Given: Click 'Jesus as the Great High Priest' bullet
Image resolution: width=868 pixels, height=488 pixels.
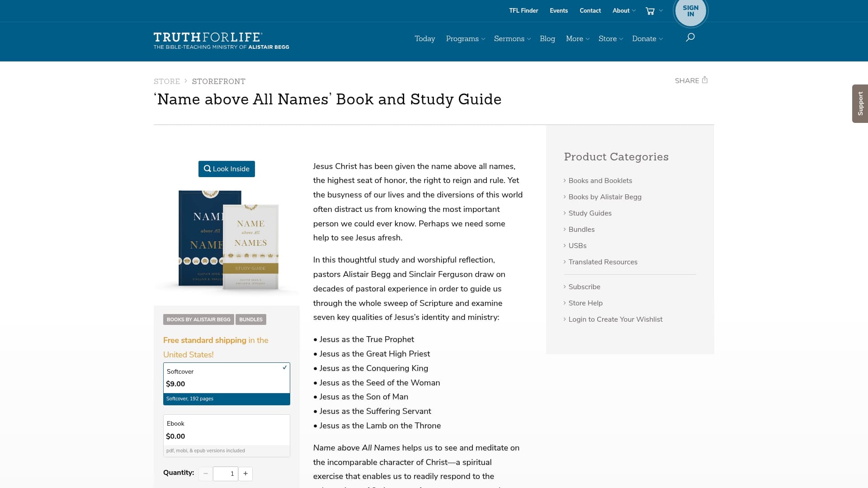Looking at the screenshot, I should click(x=375, y=354).
